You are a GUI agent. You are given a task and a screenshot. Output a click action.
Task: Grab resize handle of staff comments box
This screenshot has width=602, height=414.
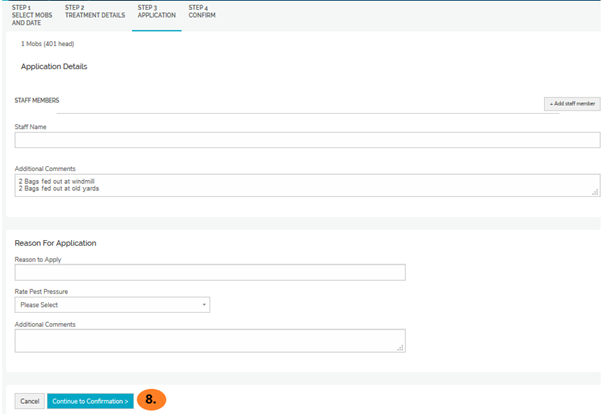click(596, 192)
